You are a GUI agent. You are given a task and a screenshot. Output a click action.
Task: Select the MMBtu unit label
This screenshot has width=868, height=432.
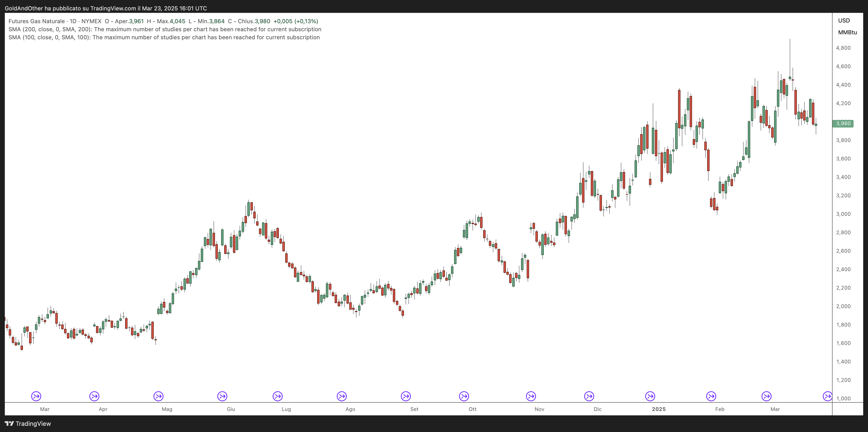point(847,32)
